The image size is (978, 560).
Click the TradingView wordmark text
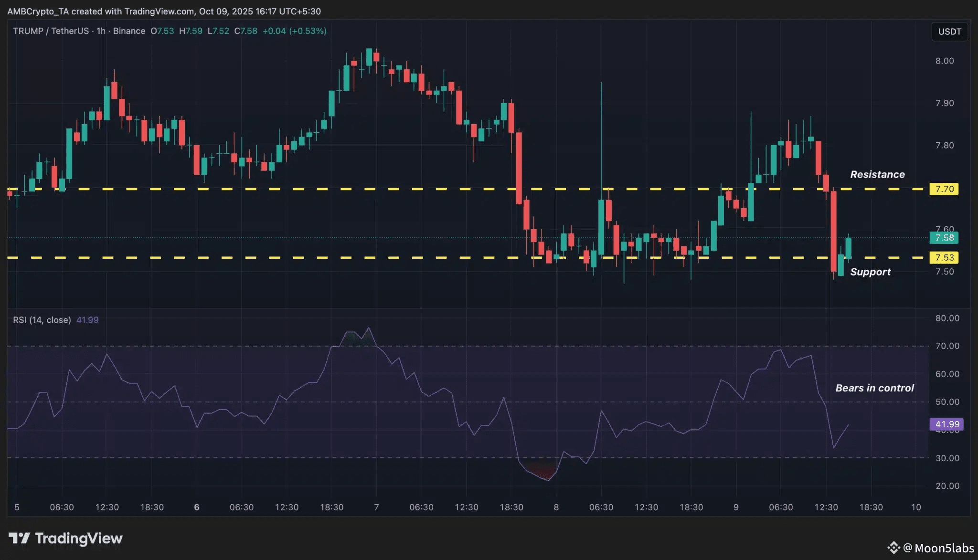[79, 539]
